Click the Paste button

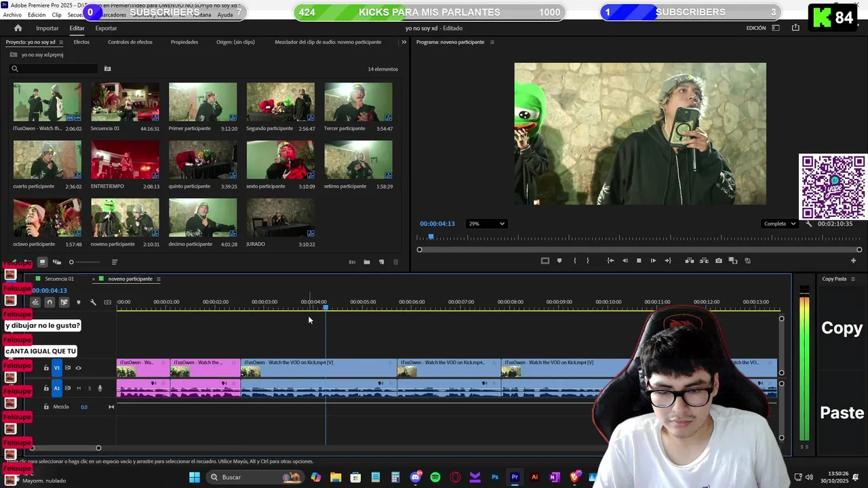[x=842, y=413]
